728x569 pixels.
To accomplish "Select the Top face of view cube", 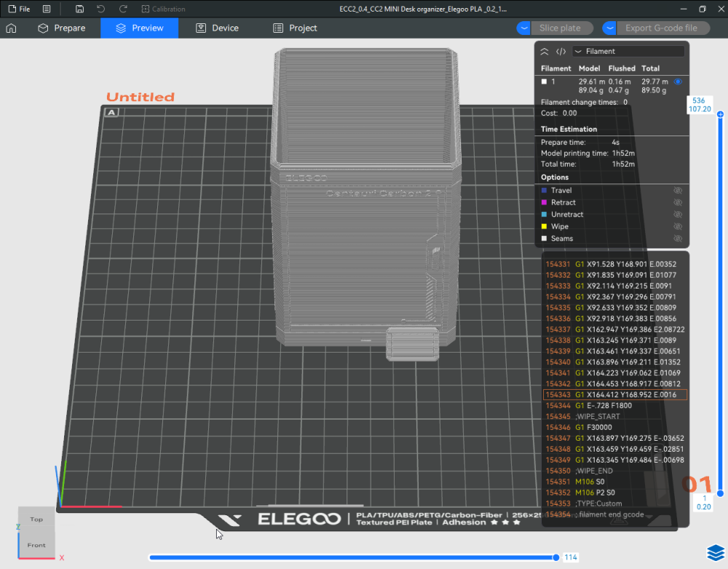I will tap(36, 519).
